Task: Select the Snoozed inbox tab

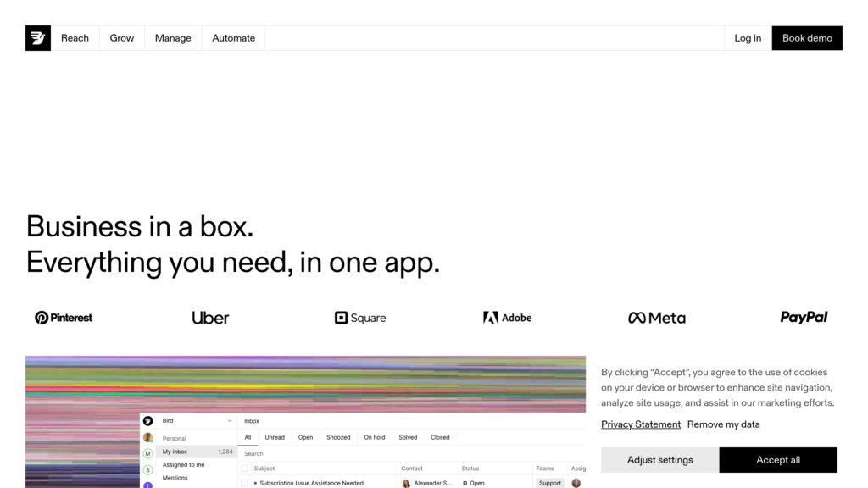Action: pyautogui.click(x=338, y=438)
